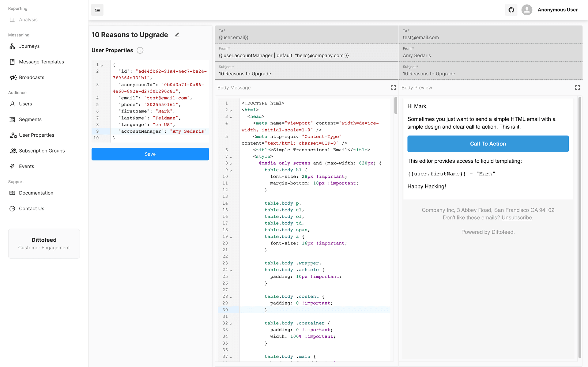The image size is (588, 367).
Task: Fold the .container rule at line 32
Action: [231, 324]
